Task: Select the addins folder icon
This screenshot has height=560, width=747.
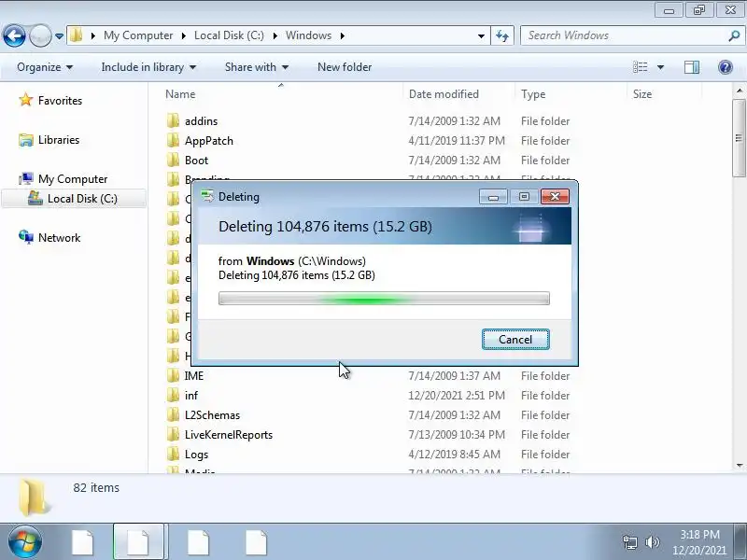Action: point(173,120)
